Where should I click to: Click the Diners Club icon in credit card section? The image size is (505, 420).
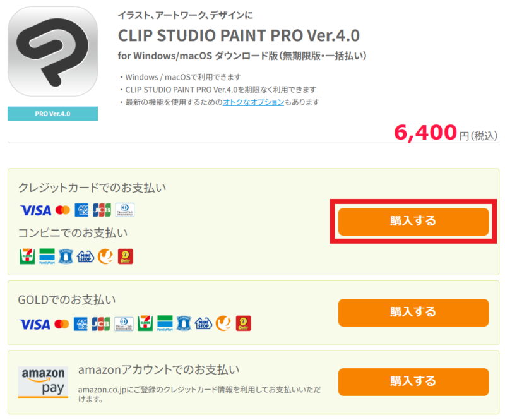pos(125,210)
